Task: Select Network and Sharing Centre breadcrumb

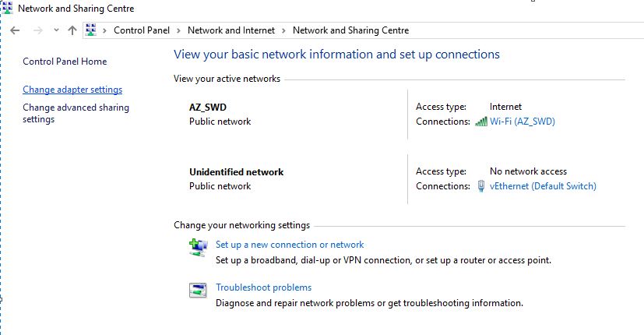Action: pyautogui.click(x=350, y=30)
